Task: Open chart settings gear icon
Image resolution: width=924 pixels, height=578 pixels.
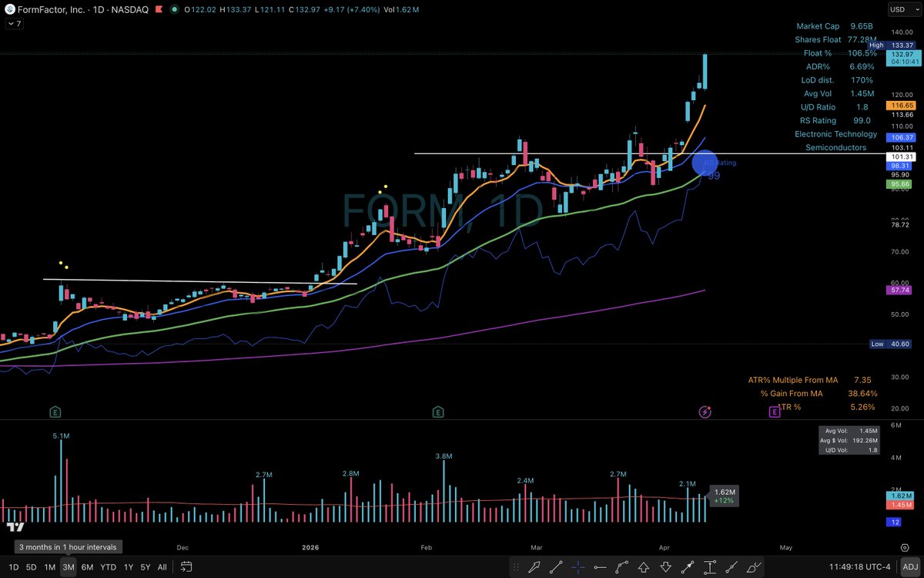Action: tap(904, 546)
